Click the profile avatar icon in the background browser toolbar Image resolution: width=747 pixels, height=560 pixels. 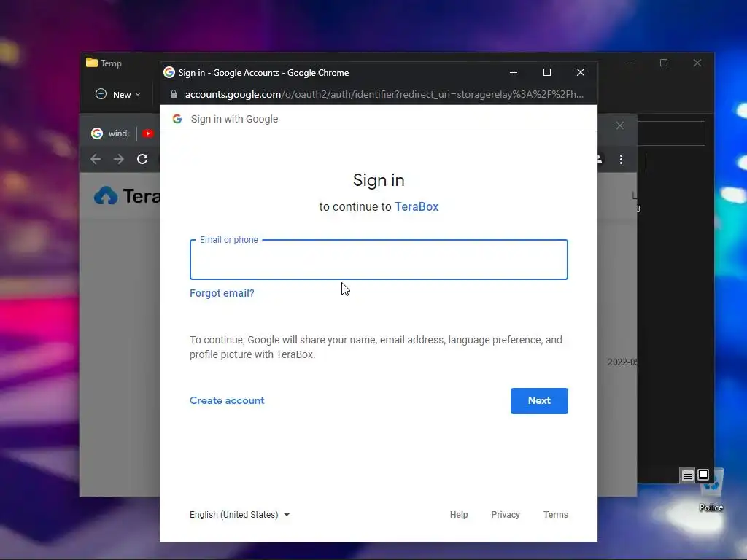point(600,160)
